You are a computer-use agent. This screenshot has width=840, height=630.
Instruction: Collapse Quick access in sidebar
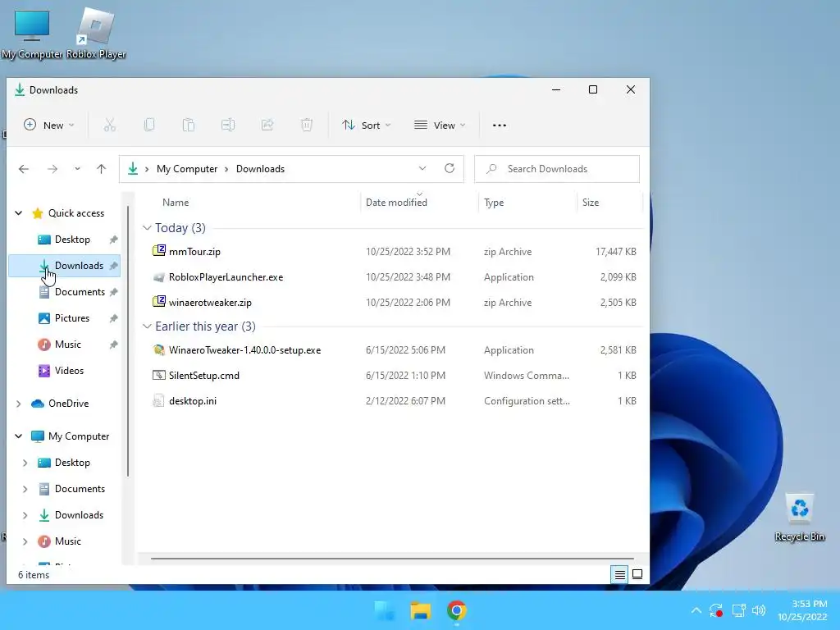coord(18,212)
